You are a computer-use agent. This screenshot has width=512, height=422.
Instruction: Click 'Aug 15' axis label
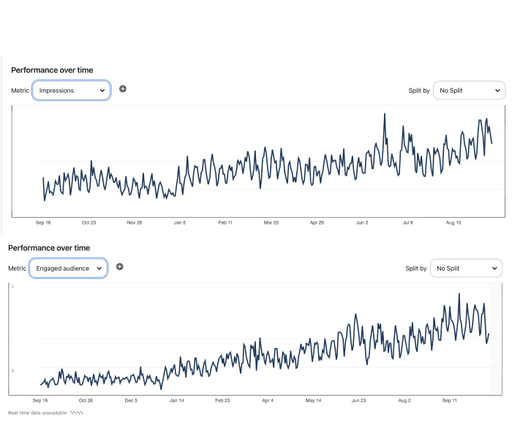(x=453, y=222)
